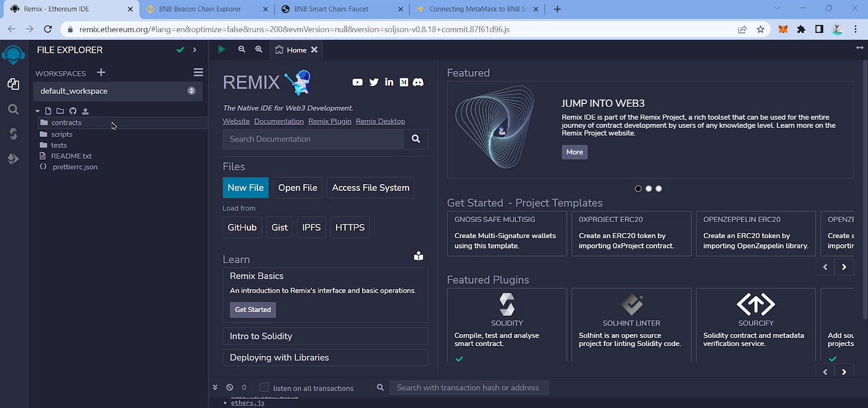Screen dimensions: 868x408
Task: Click the LearnEth book icon beside Learn
Action: tap(418, 256)
